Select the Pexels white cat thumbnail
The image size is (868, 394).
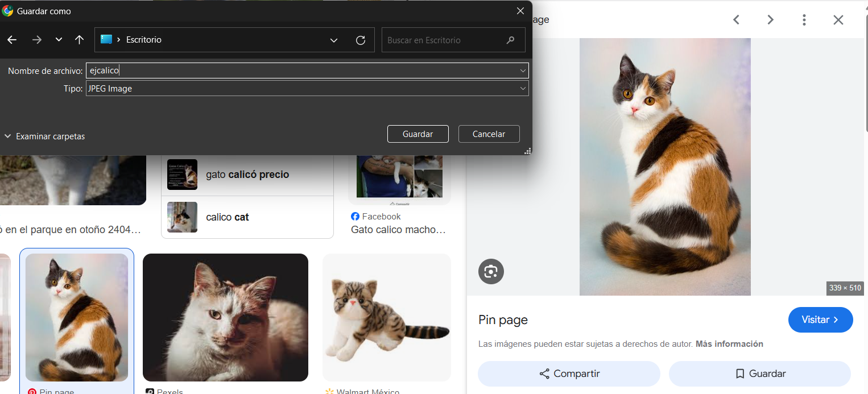[x=225, y=317]
